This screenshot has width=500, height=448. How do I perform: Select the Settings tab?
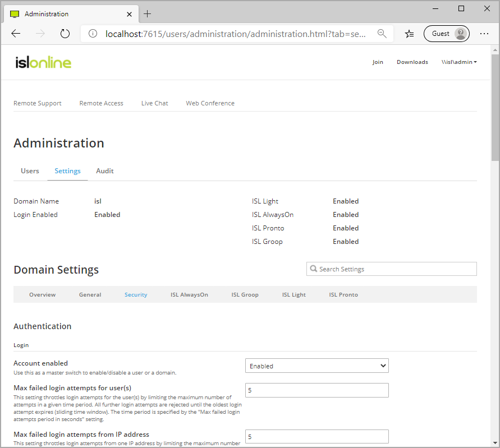67,171
